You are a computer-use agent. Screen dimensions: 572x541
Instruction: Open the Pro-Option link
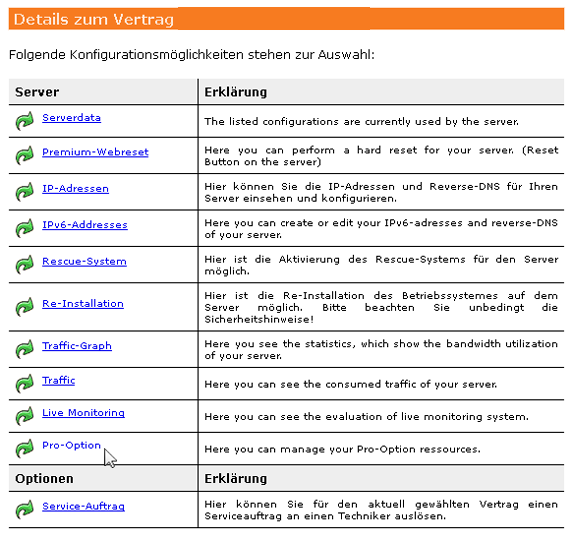click(72, 445)
